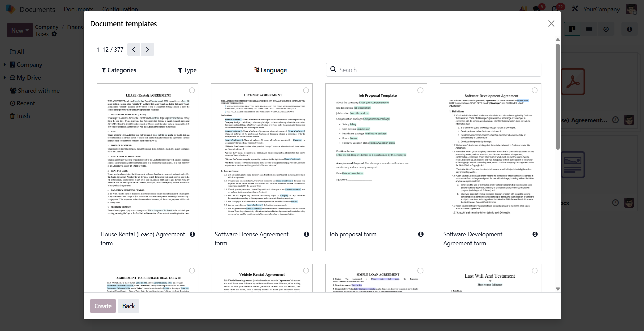Go to next page of templates

point(147,50)
